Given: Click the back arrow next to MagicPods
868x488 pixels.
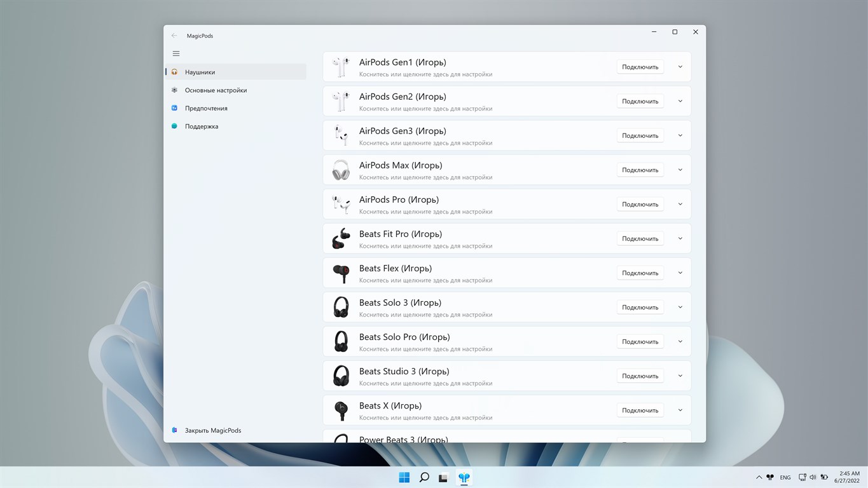Looking at the screenshot, I should (174, 36).
